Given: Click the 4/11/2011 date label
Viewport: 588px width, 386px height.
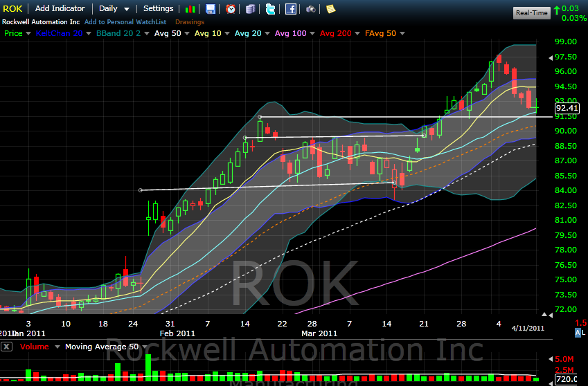Looking at the screenshot, I should pyautogui.click(x=528, y=329).
